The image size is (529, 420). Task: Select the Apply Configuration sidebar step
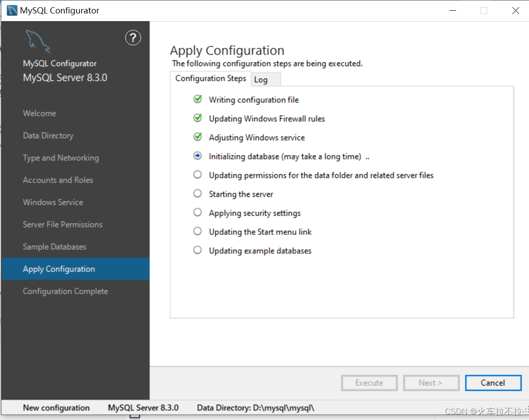[x=76, y=269]
